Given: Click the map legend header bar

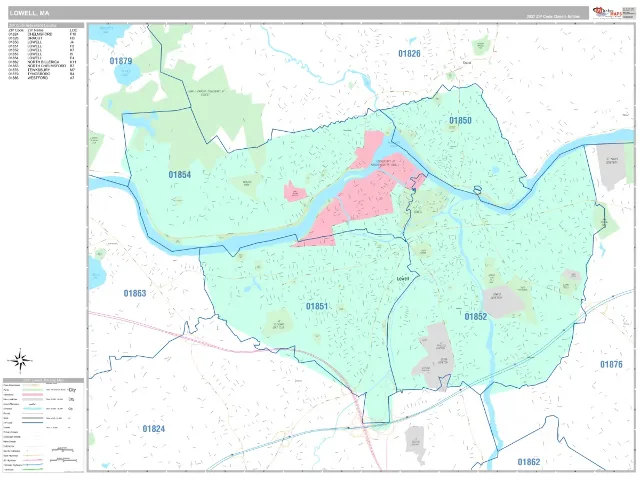Looking at the screenshot, I should (43, 380).
